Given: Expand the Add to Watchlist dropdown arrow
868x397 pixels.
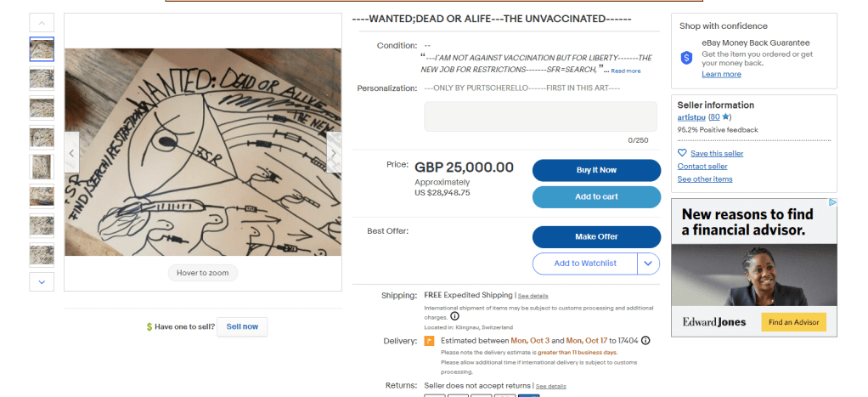Looking at the screenshot, I should coord(648,264).
